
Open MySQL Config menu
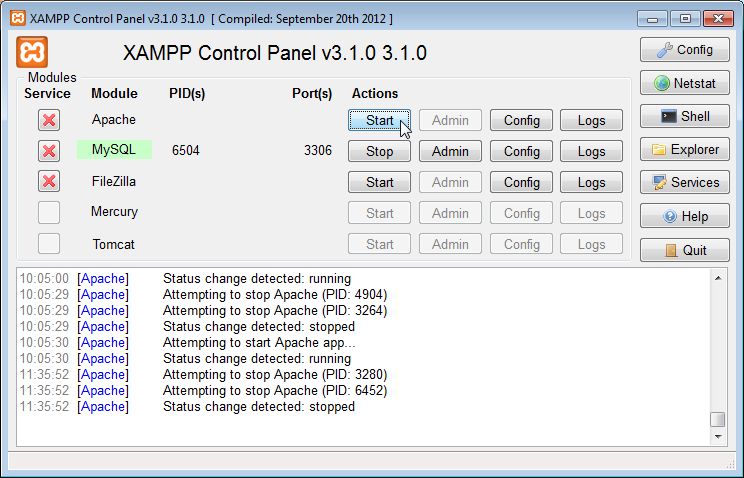pos(521,151)
